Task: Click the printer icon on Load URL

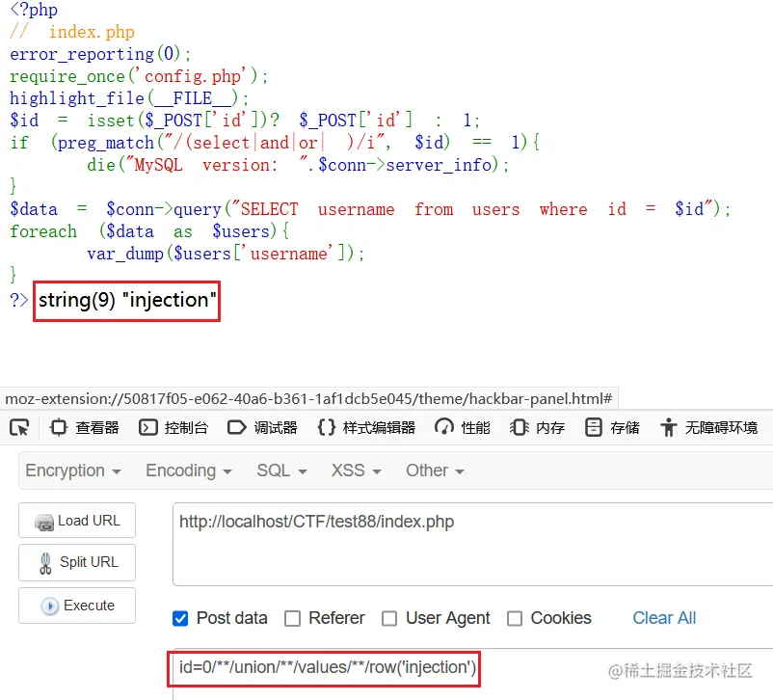Action: (x=44, y=522)
